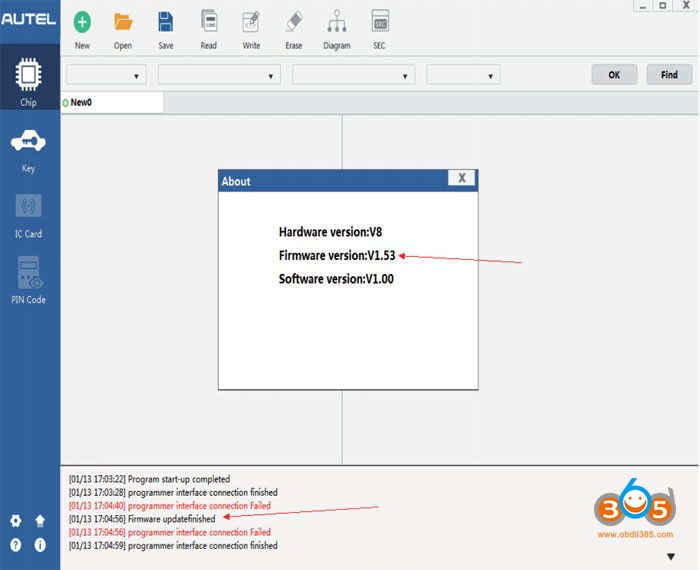The width and height of the screenshot is (700, 570).
Task: Open the IC Card sidebar section
Action: 28,216
